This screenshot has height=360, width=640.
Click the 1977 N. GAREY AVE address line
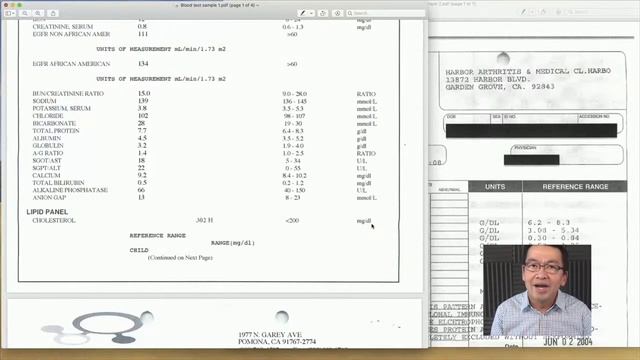tap(270, 334)
